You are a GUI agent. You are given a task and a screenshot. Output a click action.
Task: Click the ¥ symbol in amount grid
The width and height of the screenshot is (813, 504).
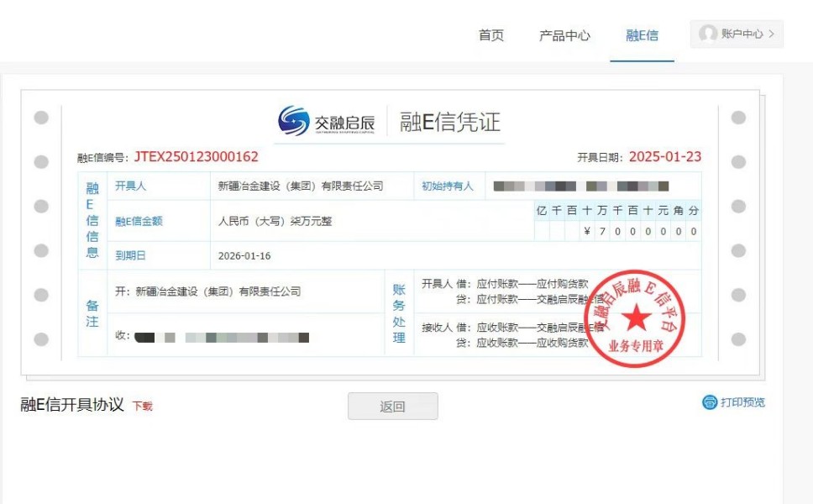587,231
